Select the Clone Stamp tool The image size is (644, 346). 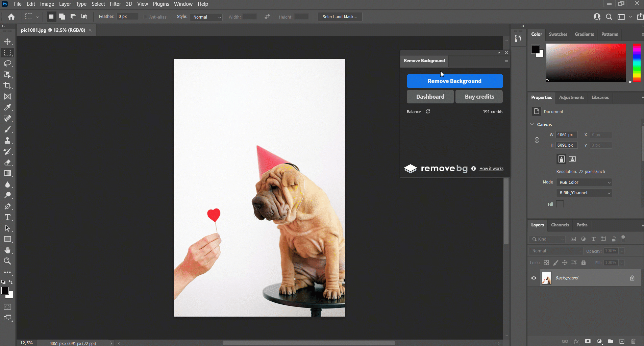(x=7, y=140)
